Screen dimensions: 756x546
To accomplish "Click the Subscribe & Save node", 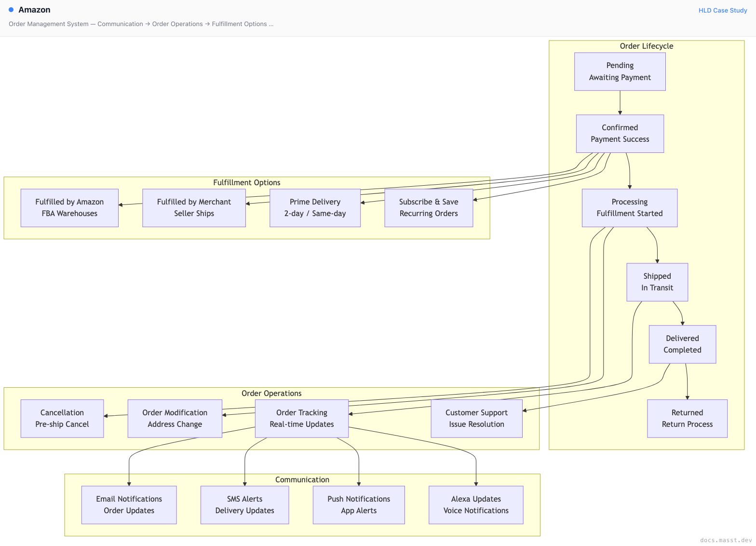I will pyautogui.click(x=429, y=208).
